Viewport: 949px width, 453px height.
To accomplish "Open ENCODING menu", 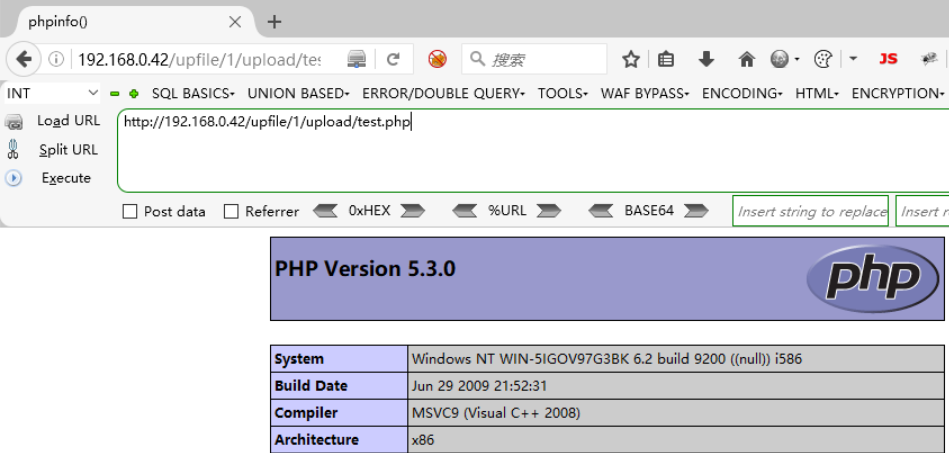I will pos(742,94).
